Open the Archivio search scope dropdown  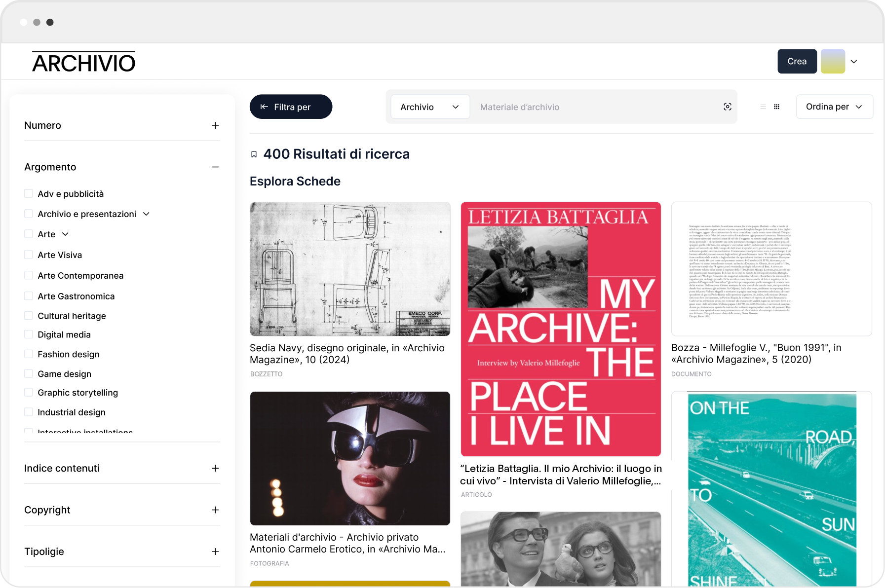tap(429, 107)
